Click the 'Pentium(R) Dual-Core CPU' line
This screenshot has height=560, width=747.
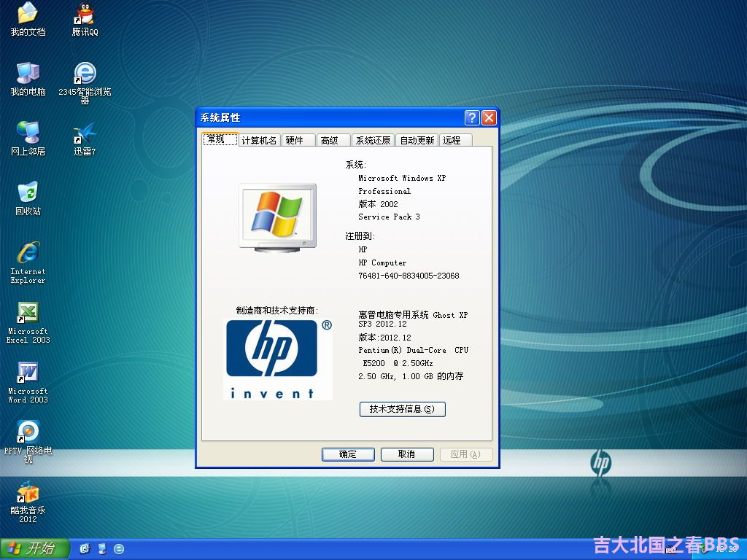point(414,351)
